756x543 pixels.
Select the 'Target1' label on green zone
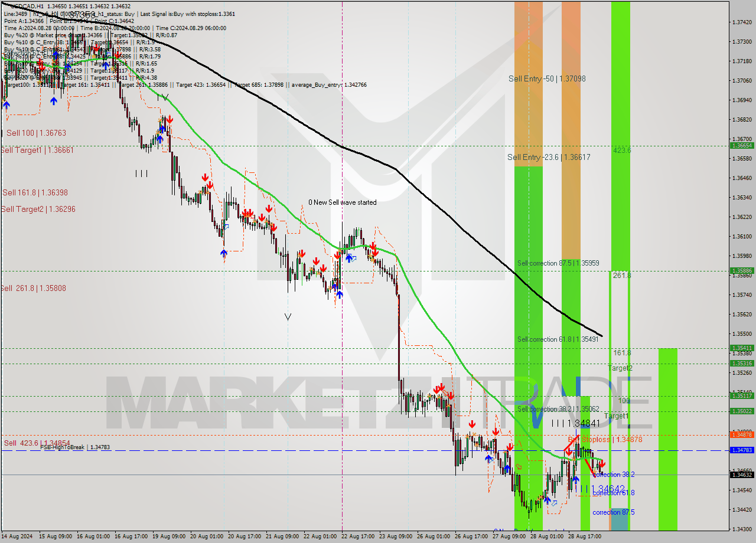point(617,417)
